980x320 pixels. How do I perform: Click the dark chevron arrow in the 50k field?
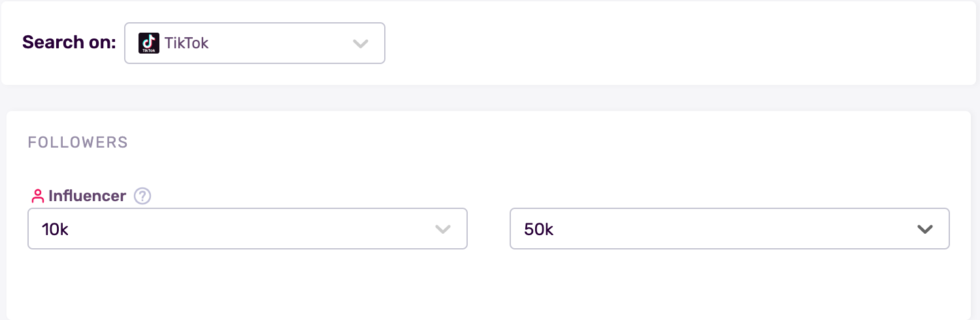[x=924, y=229]
